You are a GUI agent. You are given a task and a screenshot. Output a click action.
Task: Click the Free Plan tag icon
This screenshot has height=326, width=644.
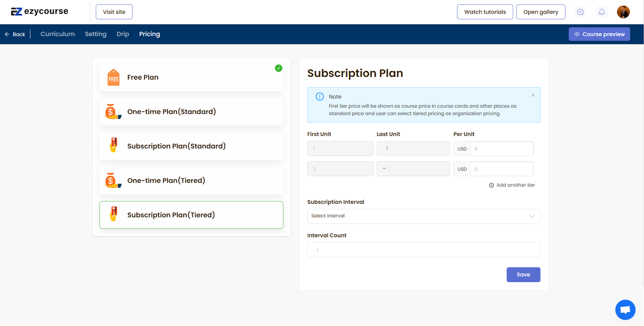tap(114, 77)
